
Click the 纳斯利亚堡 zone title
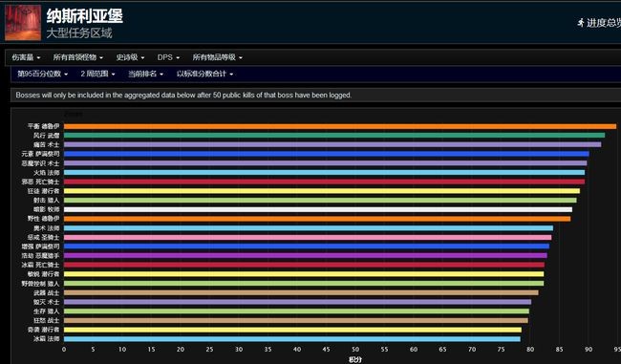pyautogui.click(x=85, y=16)
